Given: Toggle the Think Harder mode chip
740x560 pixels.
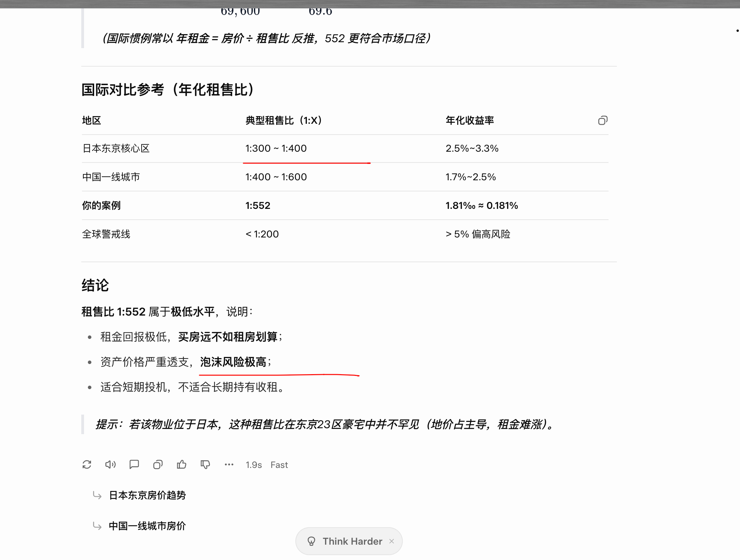Looking at the screenshot, I should (x=352, y=541).
